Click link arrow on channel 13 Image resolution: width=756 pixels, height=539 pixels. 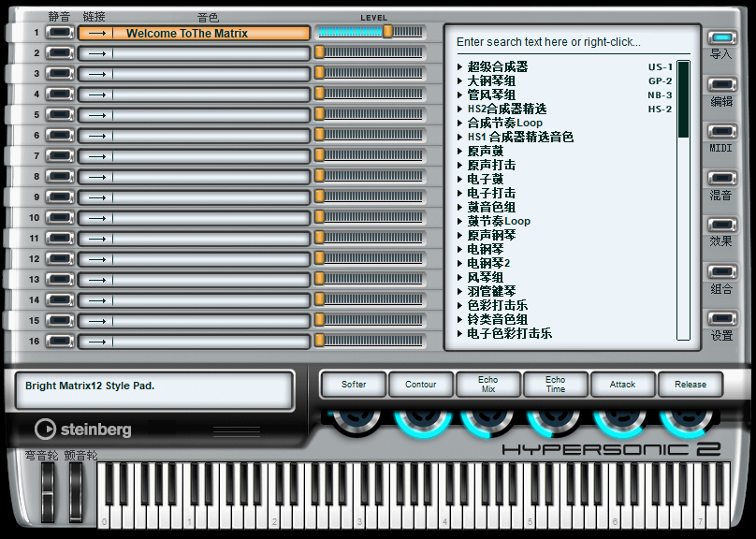point(97,280)
